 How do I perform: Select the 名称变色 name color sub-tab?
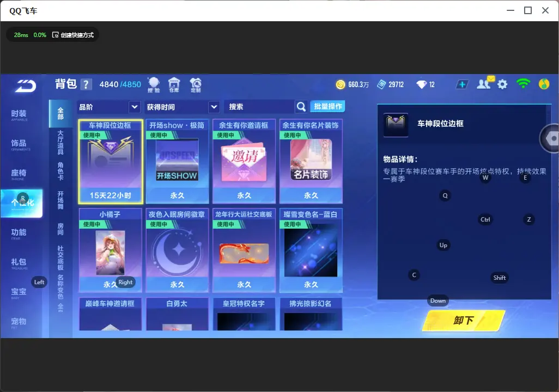60,286
